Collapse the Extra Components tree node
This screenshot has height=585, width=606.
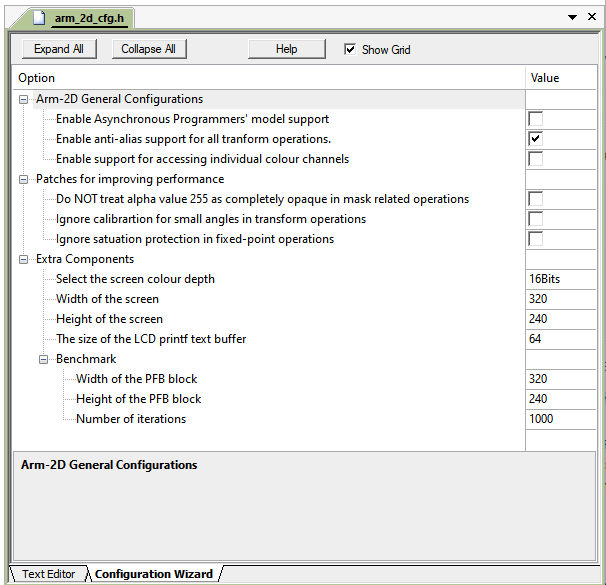tap(24, 259)
